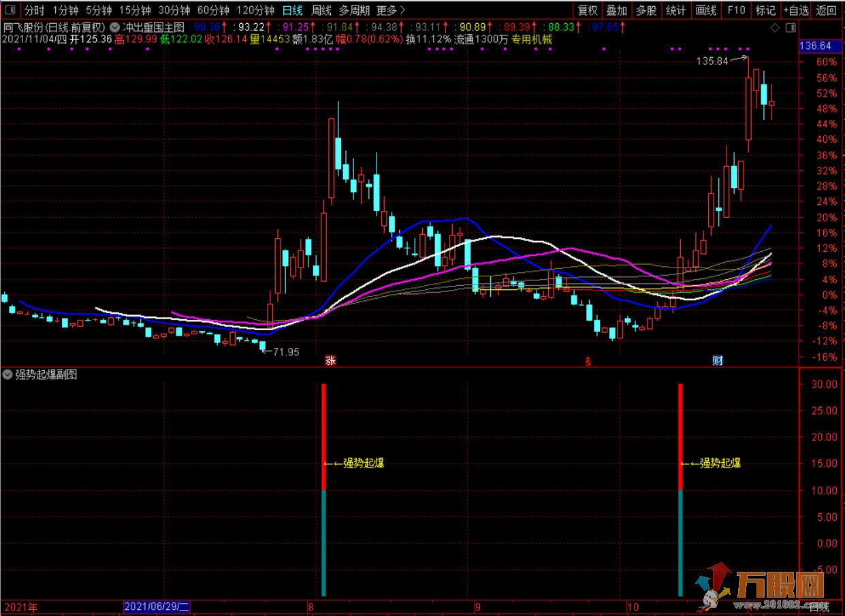Click the 2021/06/29/二 date label
The image size is (845, 616).
pos(158,606)
